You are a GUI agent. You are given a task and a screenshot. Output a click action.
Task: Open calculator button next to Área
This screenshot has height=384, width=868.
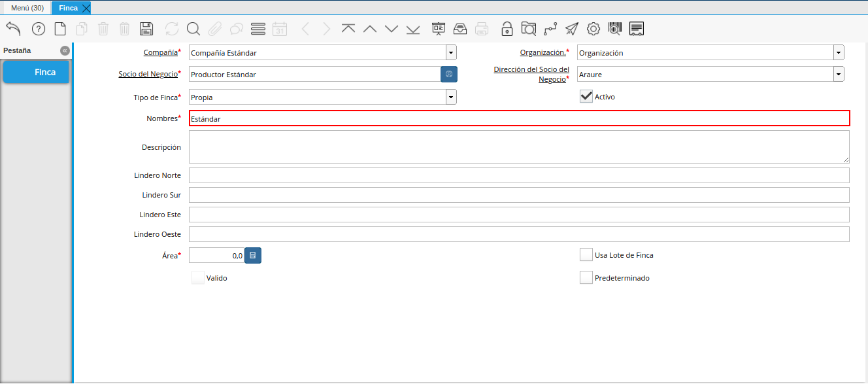[253, 256]
